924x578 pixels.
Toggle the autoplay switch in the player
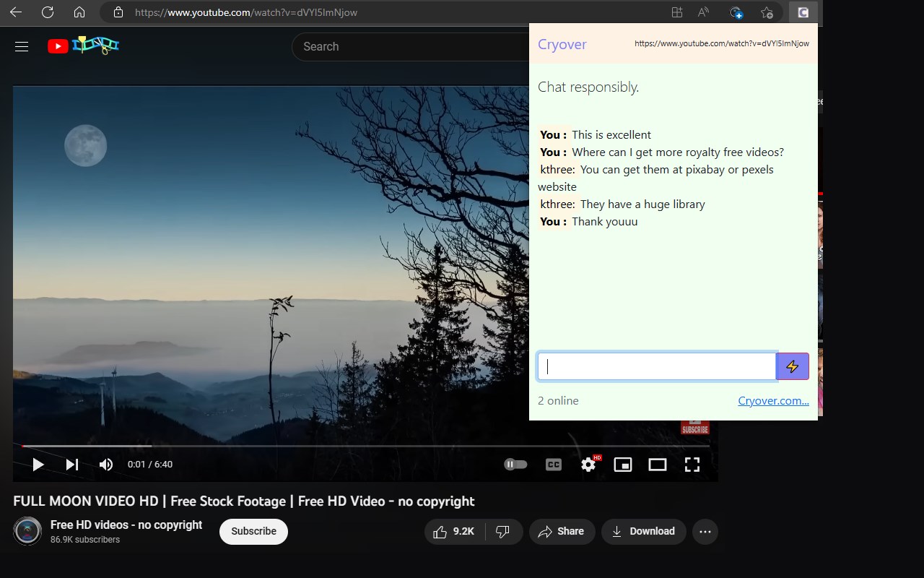(515, 465)
